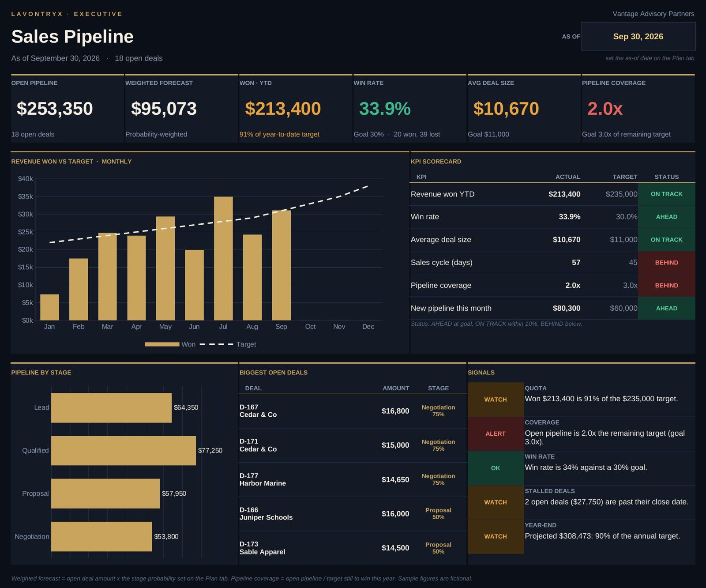
Task: Click AHEAD status for New pipeline this month
Action: pos(666,309)
